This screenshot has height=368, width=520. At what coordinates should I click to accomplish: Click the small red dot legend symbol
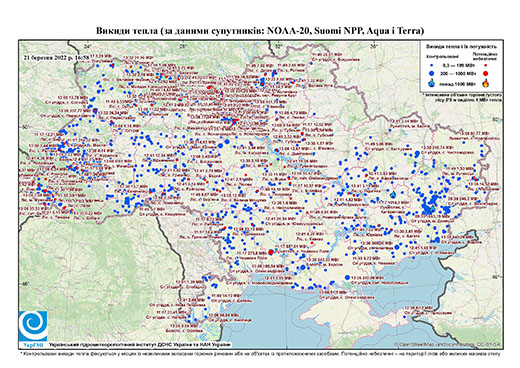[x=485, y=66]
